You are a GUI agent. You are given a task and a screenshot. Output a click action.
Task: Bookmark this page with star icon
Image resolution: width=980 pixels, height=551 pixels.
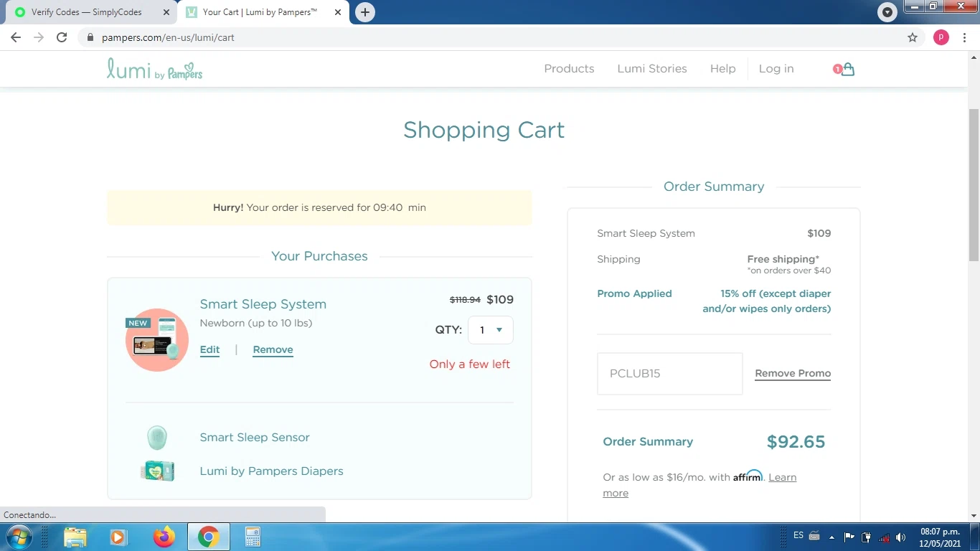tap(913, 37)
